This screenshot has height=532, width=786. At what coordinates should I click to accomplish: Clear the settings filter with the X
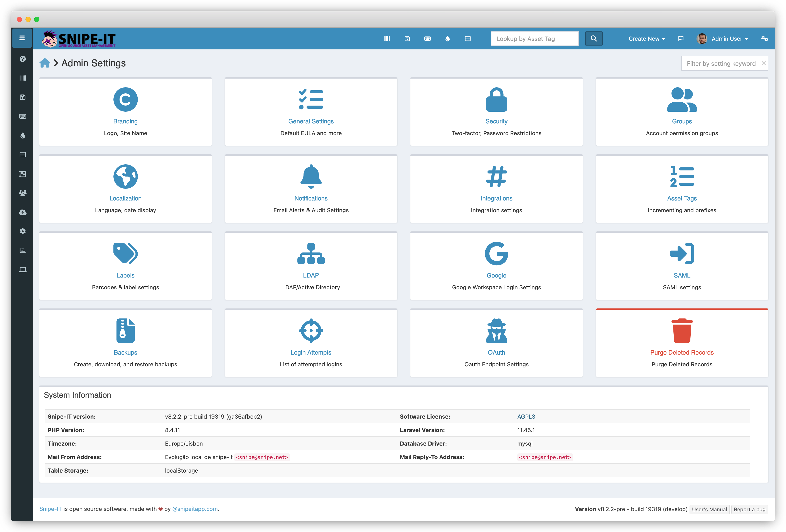pos(764,63)
